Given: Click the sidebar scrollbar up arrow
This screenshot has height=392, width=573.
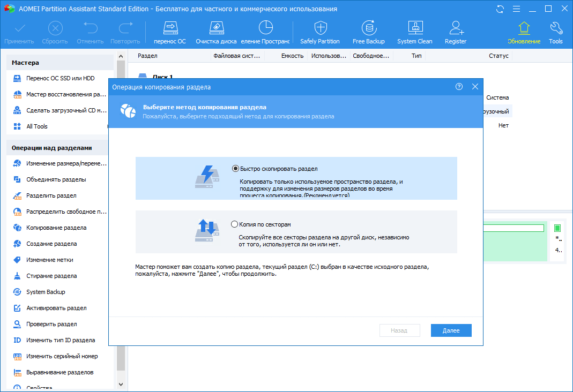Looking at the screenshot, I should 121,56.
